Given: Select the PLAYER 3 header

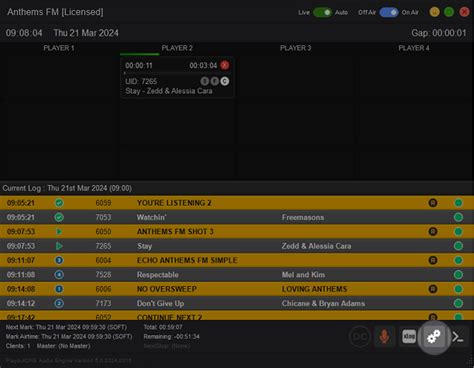Looking at the screenshot, I should pyautogui.click(x=295, y=48).
